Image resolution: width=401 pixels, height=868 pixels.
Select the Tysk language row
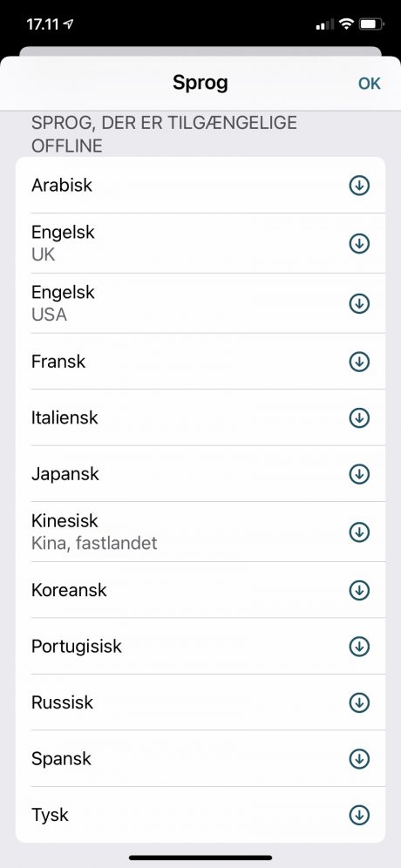click(x=200, y=815)
